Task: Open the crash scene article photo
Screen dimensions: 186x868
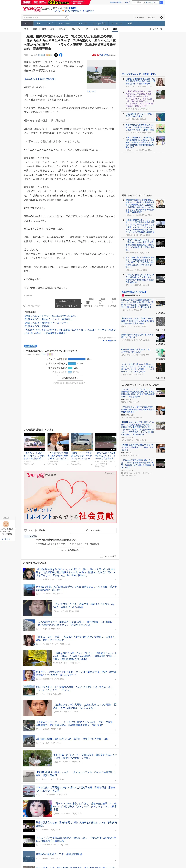Action: tap(101, 75)
